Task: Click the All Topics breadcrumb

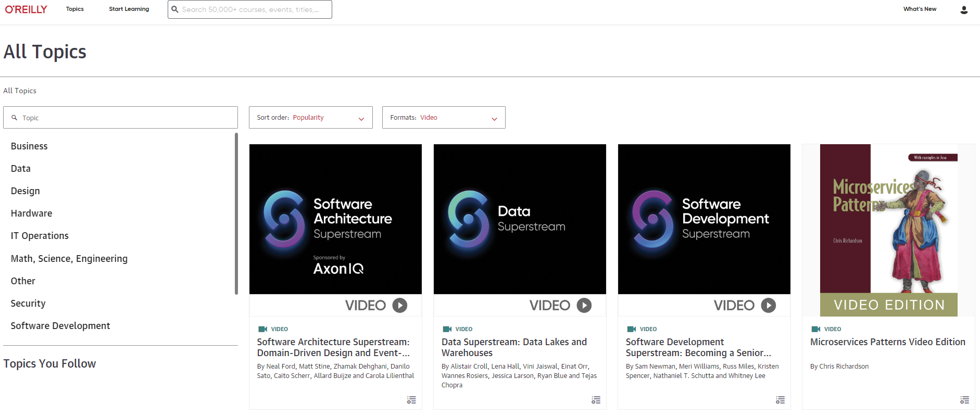Action: point(20,91)
